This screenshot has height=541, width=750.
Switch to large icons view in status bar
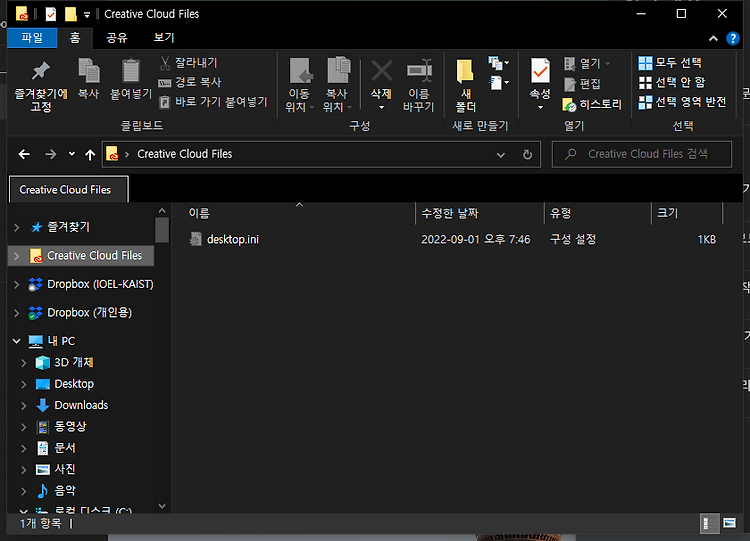(x=729, y=523)
